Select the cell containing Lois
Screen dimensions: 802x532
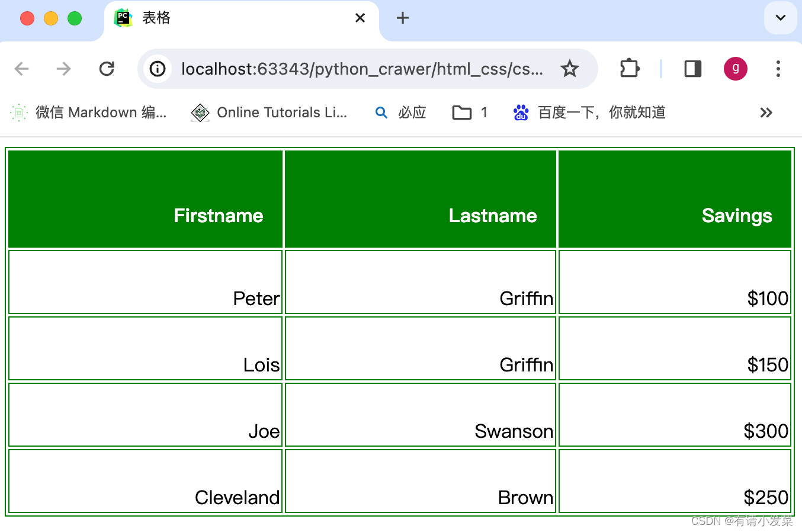point(146,348)
